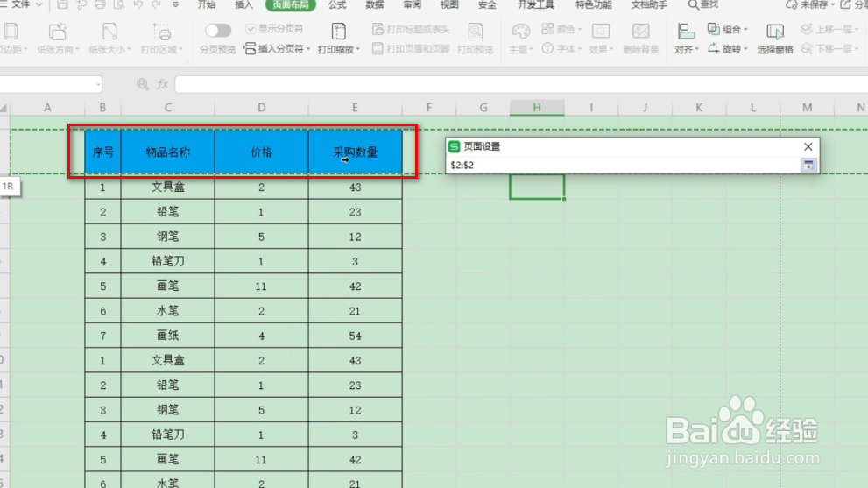Expand the quick access toolbar customize arrow
The width and height of the screenshot is (868, 488).
pyautogui.click(x=175, y=4)
